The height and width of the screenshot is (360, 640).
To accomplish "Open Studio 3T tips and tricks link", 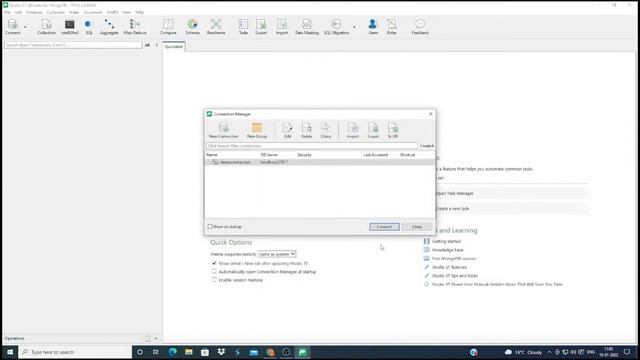I will click(x=454, y=276).
